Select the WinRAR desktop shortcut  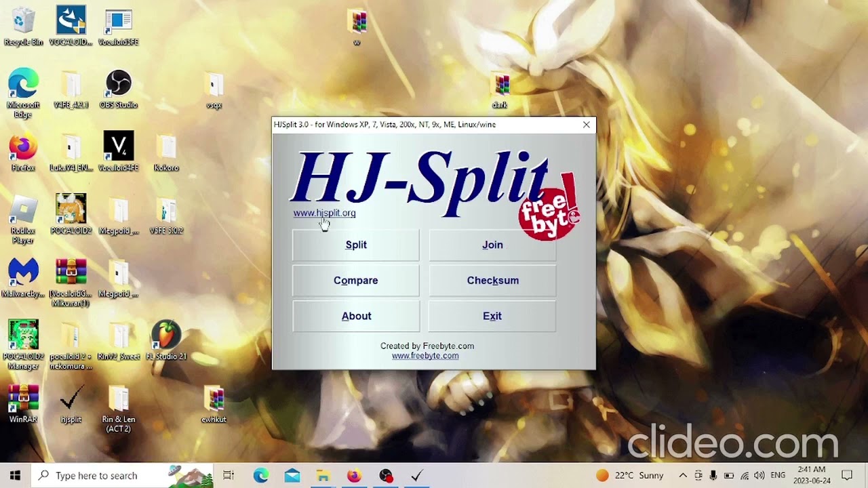coord(23,405)
